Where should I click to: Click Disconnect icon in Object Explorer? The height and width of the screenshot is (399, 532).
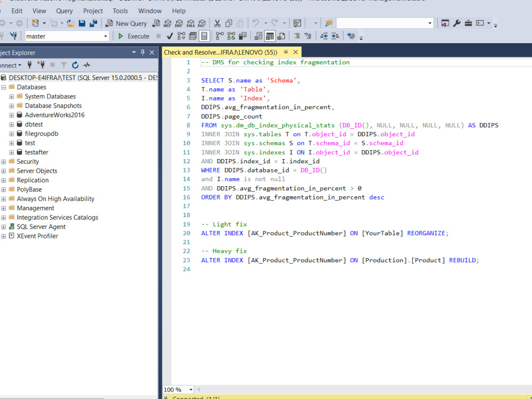coord(41,65)
